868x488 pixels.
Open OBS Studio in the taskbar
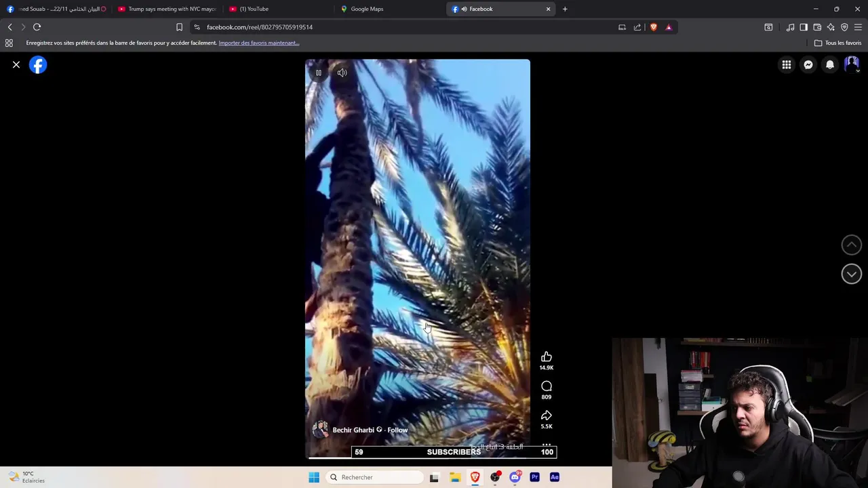tap(495, 477)
